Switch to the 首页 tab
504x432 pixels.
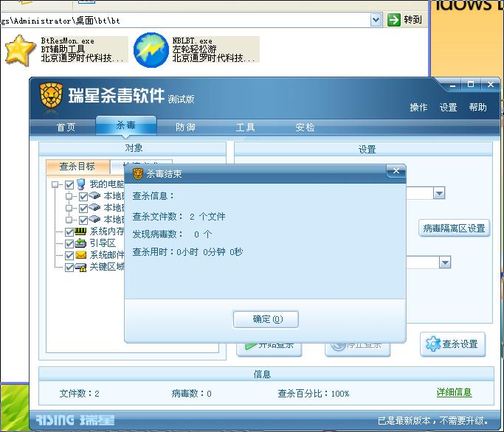[66, 128]
